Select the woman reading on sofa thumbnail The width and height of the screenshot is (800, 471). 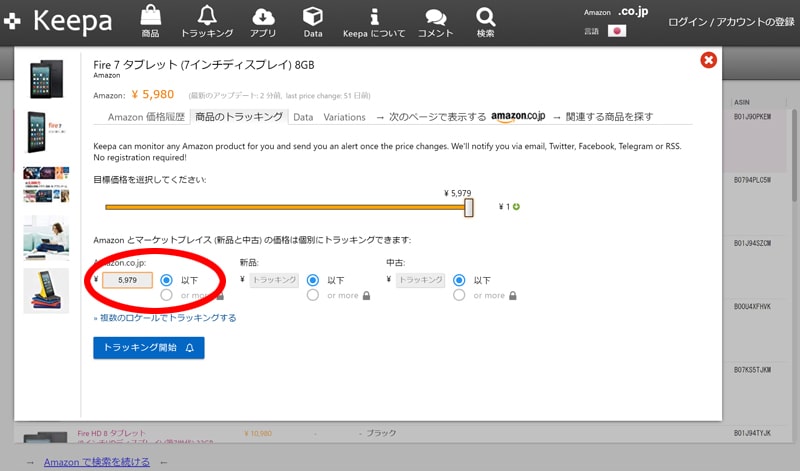tap(46, 238)
